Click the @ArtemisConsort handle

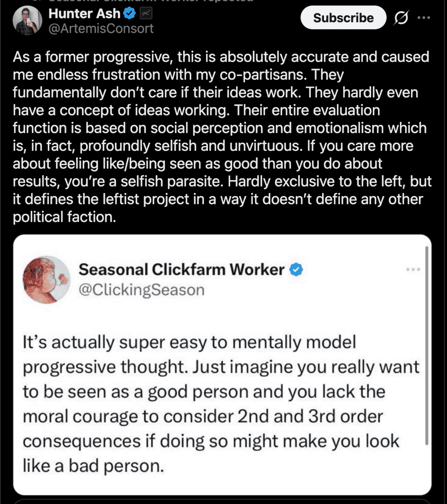pyautogui.click(x=101, y=29)
